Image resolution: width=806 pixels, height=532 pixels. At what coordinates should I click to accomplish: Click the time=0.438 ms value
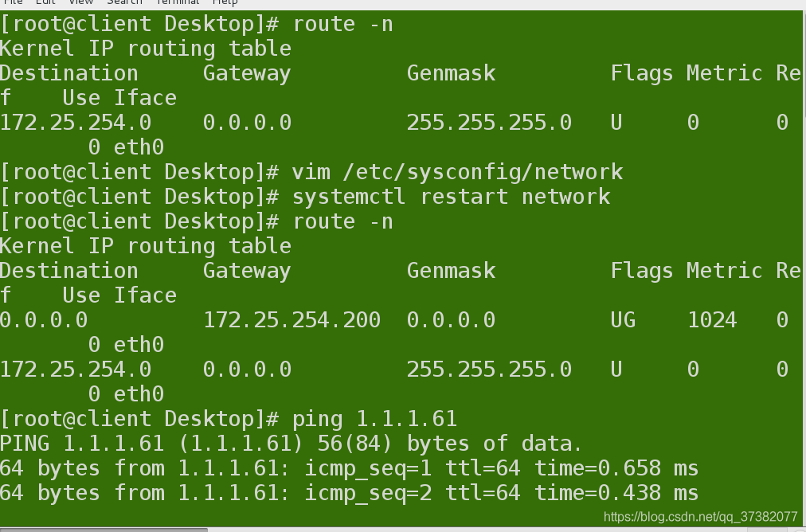(616, 493)
